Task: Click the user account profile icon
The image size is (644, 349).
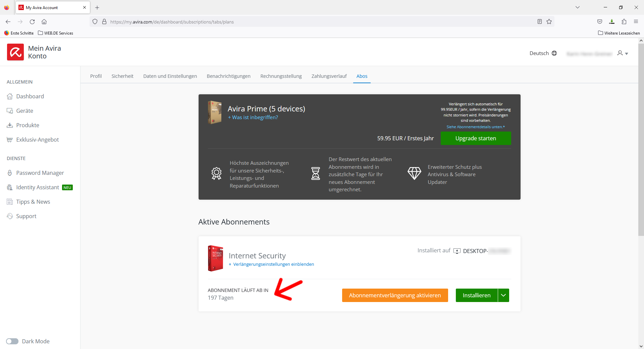Action: pyautogui.click(x=620, y=53)
